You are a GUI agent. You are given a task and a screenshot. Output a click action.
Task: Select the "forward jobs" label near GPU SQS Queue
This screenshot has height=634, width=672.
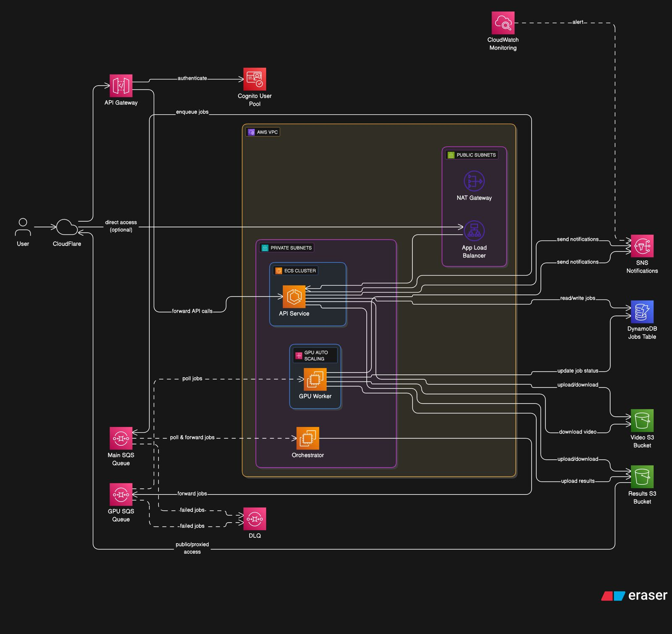192,494
